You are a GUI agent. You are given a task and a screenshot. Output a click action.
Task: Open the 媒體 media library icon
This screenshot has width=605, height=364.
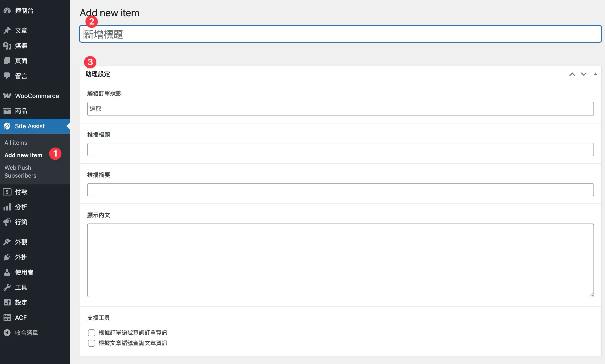tap(7, 46)
